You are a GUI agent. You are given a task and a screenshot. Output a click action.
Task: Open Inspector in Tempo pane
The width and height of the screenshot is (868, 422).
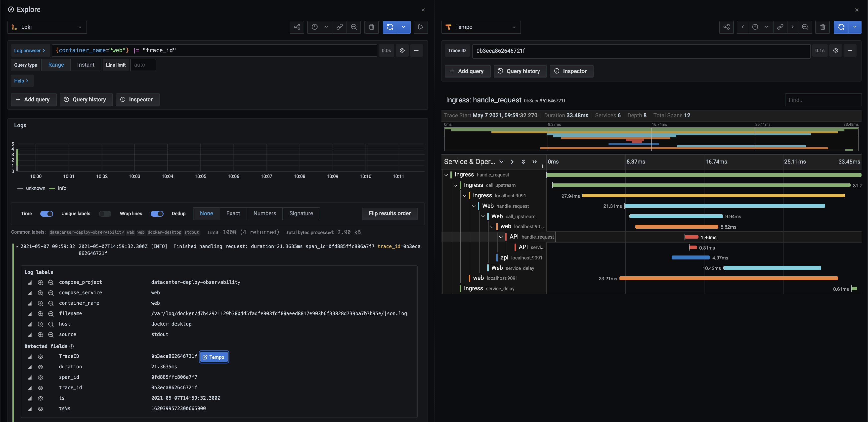(571, 71)
